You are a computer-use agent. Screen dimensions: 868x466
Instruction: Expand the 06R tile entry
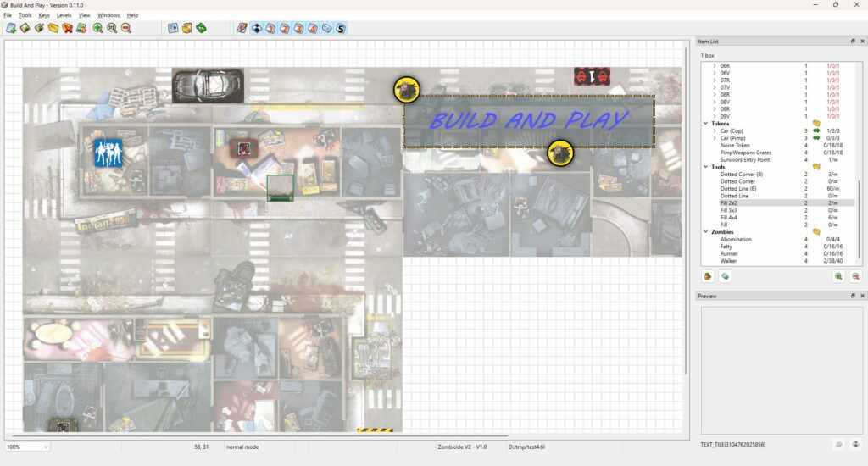[x=714, y=66]
